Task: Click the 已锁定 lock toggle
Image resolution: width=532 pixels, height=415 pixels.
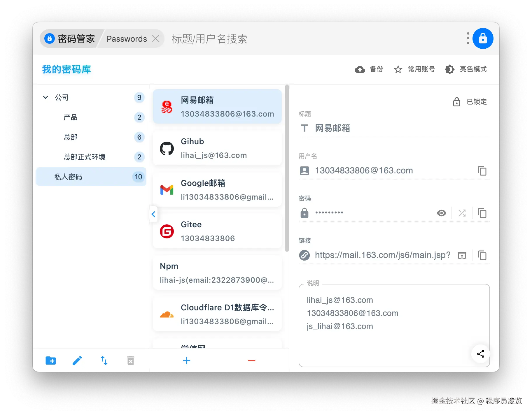Action: point(456,102)
